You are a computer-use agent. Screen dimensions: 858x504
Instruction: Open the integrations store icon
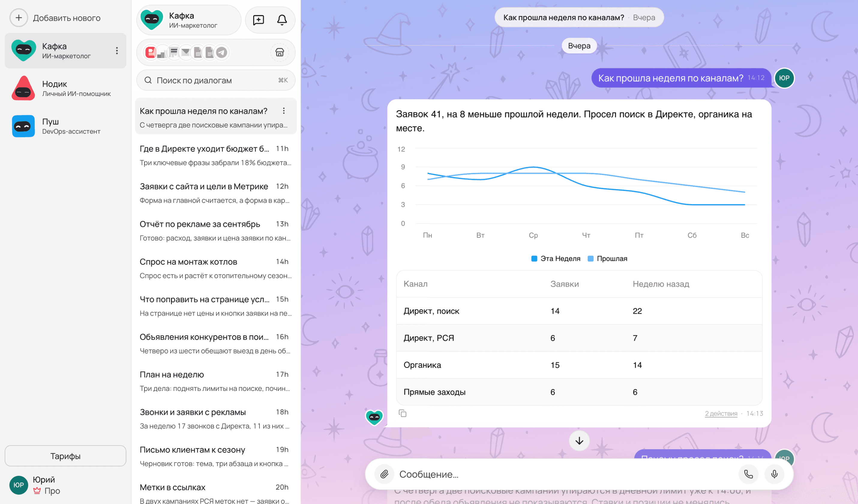[x=280, y=52]
